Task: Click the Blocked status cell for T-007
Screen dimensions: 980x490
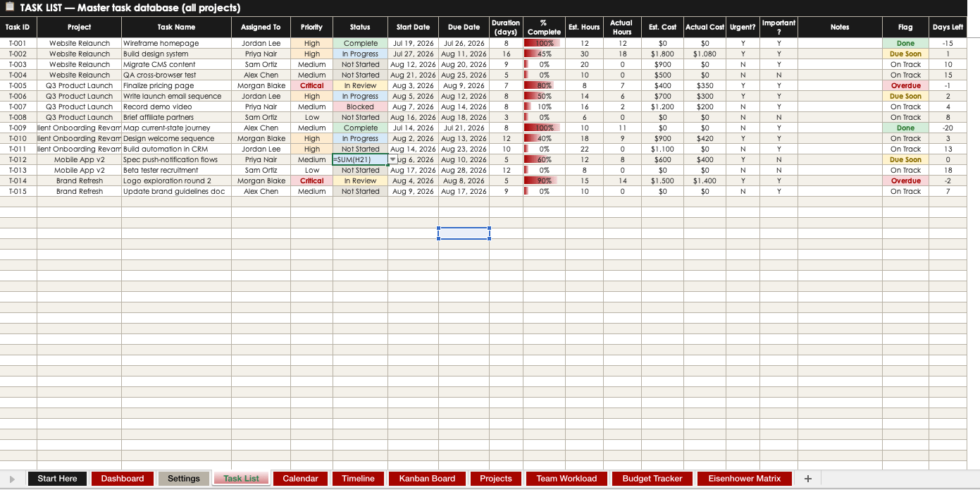Action: coord(360,107)
